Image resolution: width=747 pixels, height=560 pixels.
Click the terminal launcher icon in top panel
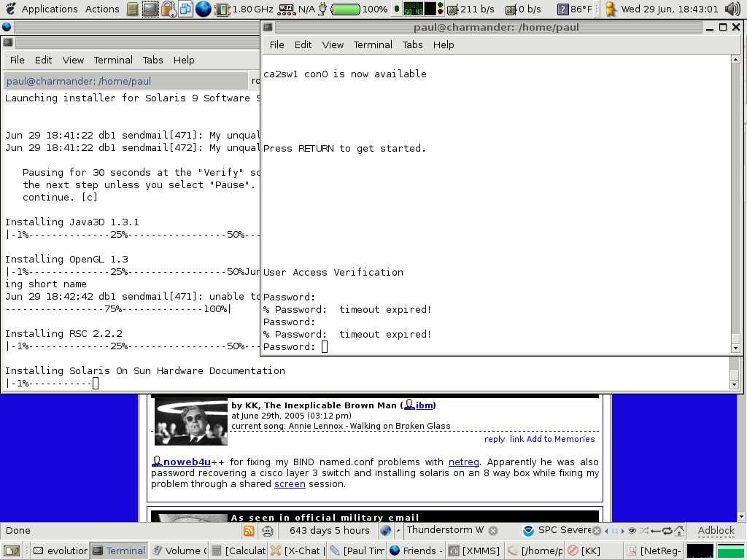point(150,9)
